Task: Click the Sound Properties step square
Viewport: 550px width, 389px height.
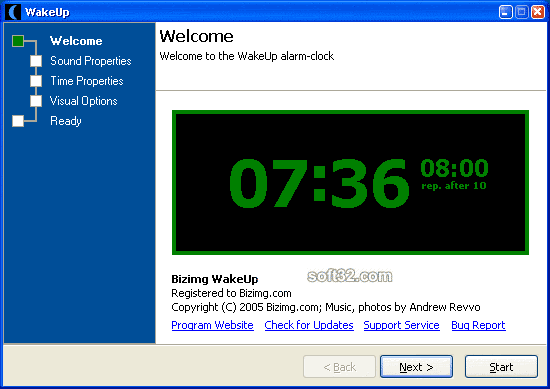Action: pyautogui.click(x=36, y=61)
